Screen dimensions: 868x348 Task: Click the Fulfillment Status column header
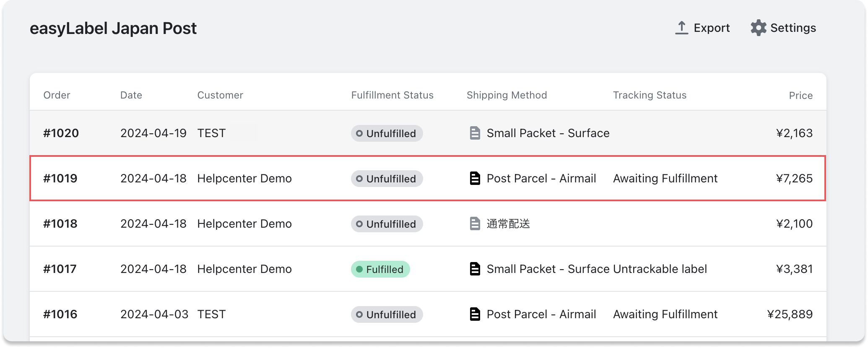click(392, 95)
